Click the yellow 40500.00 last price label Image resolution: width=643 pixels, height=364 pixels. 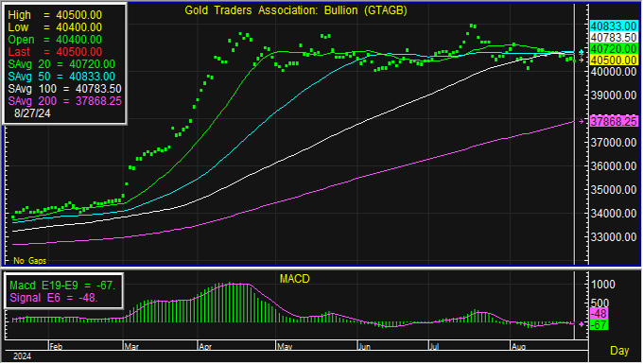click(614, 60)
